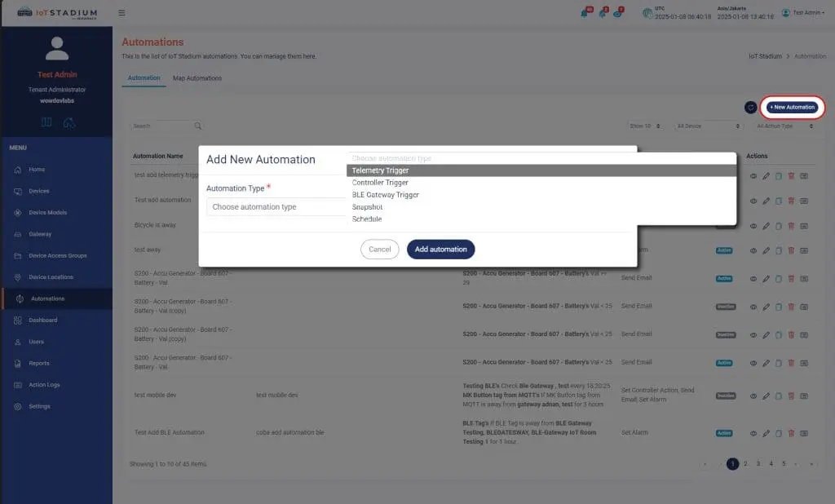Viewport: 835px width, 504px height.
Task: Click the hamburger menu icon in top bar
Action: coord(121,13)
